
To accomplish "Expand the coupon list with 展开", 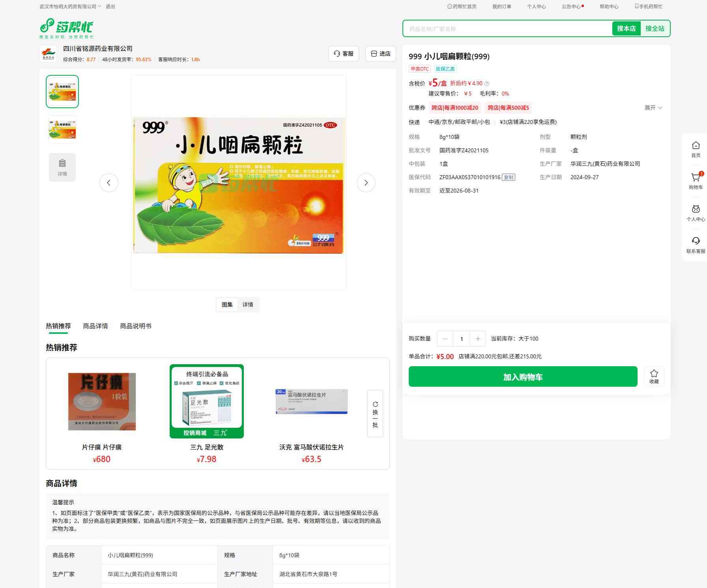I will click(x=653, y=108).
